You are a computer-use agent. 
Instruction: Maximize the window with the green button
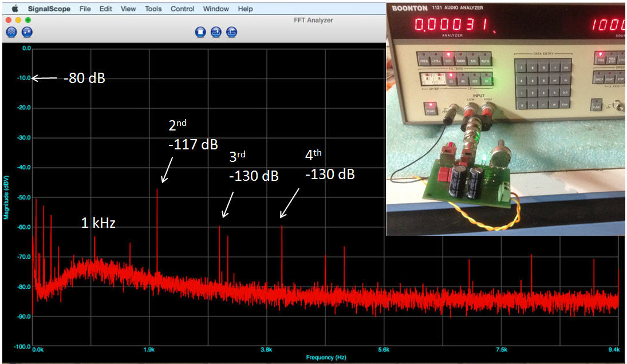click(x=27, y=19)
